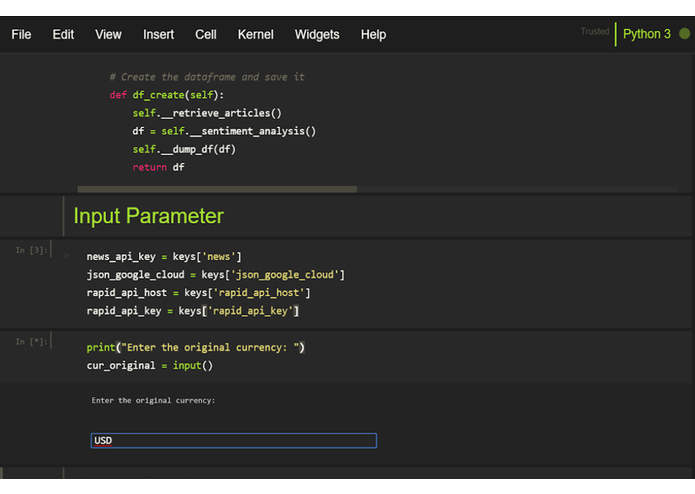Click the comment Create the dataframe and save it
The width and height of the screenshot is (695, 494).
(207, 77)
